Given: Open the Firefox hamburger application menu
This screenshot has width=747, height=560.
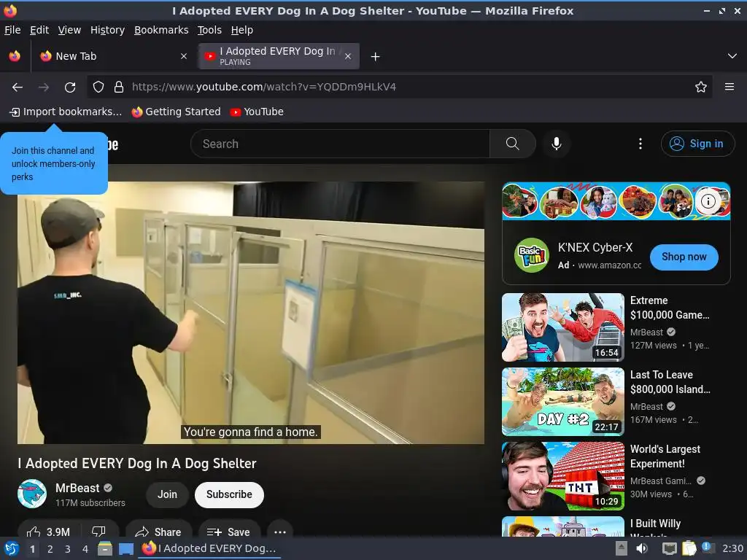Looking at the screenshot, I should [x=729, y=87].
